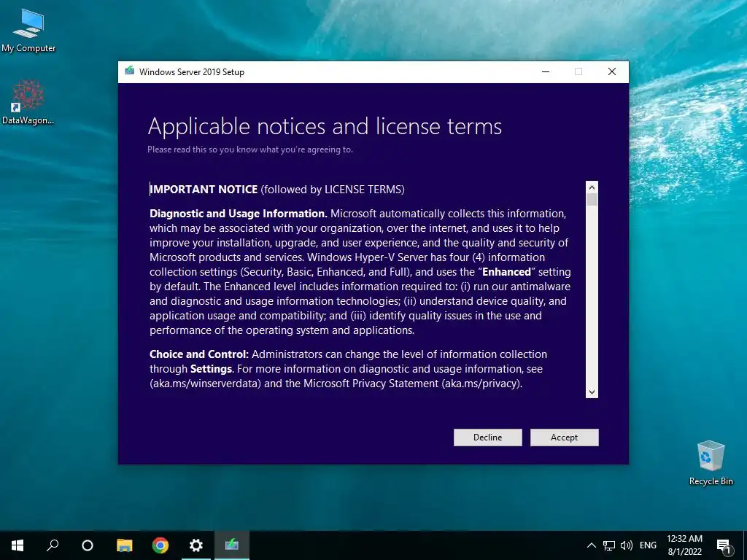The height and width of the screenshot is (560, 747).
Task: Click the 'IMPORTANT NOTICE' heading text
Action: click(x=204, y=190)
